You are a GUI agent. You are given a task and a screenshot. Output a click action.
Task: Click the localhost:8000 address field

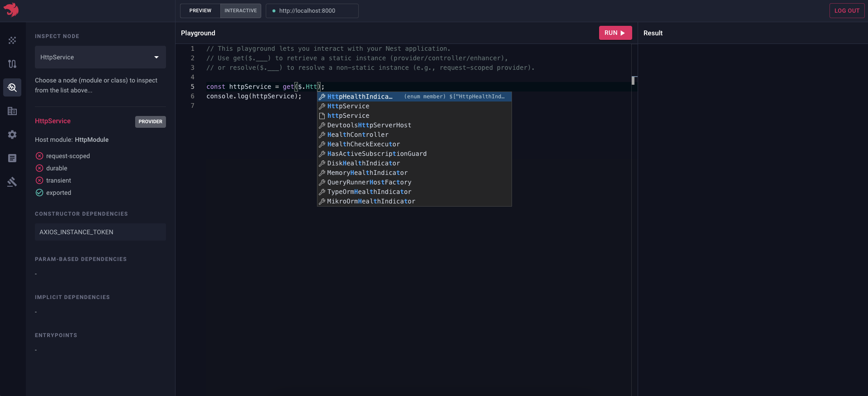pos(312,11)
